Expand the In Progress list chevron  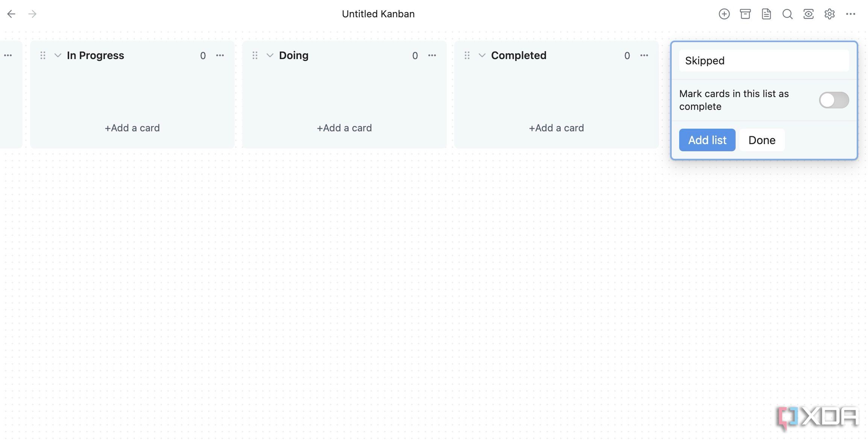[x=57, y=55]
